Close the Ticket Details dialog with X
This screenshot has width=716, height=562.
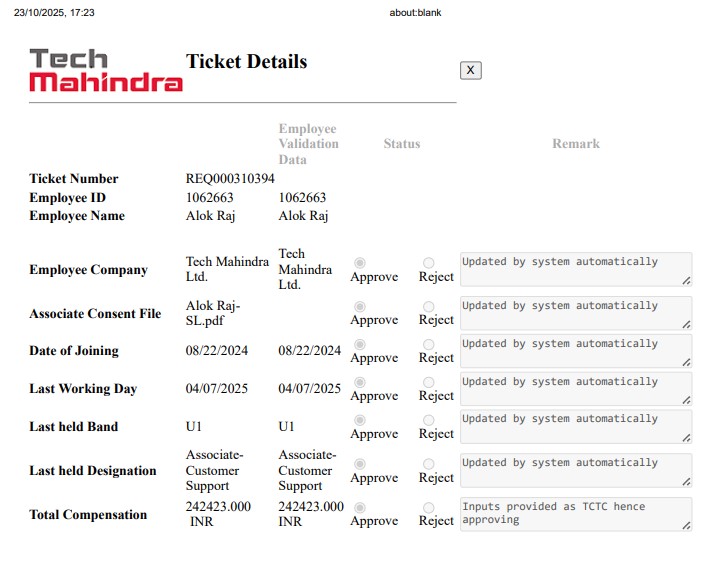pos(471,70)
